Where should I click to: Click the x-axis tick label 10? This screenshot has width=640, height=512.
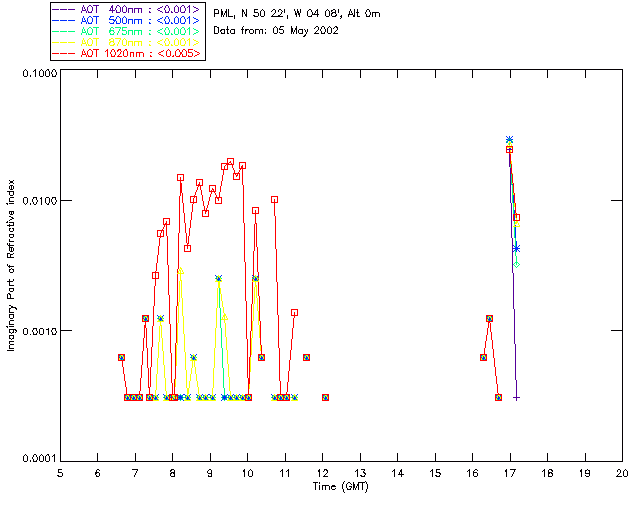(247, 473)
